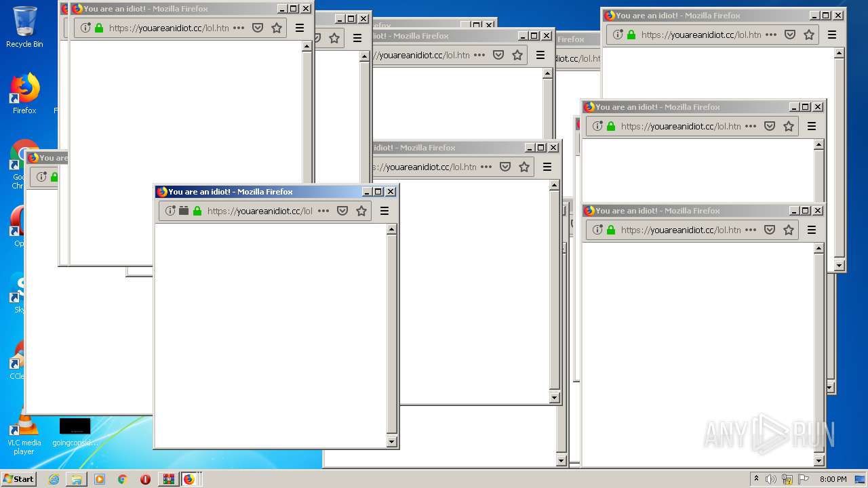Click the green padlock in middle-right Firefox window
The image size is (868, 488).
point(611,126)
